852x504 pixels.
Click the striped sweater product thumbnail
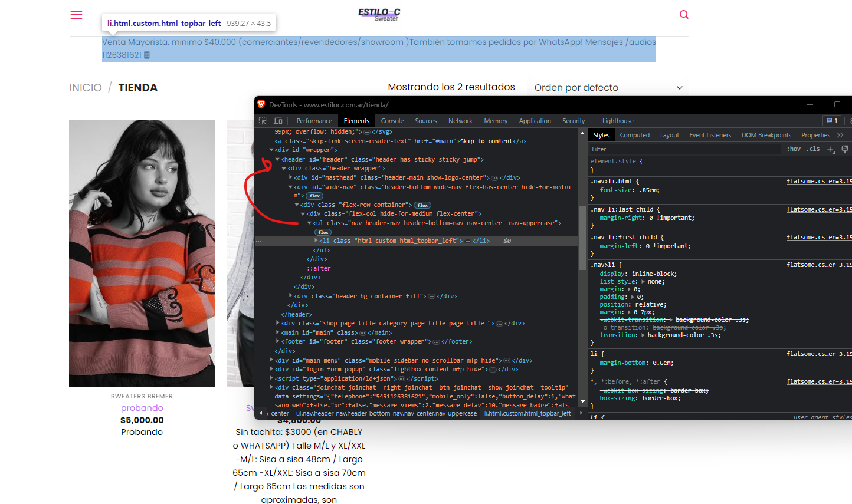tap(142, 253)
